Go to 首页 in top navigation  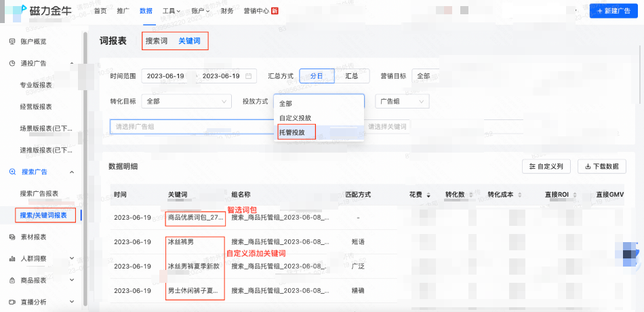pyautogui.click(x=100, y=11)
